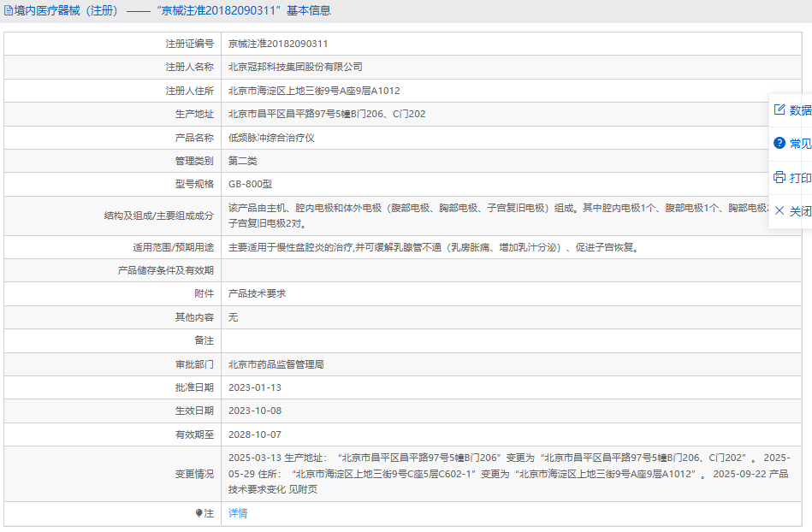Viewport: 812px width, 532px height.
Task: Click the blue question mark icon beside 常见
Action: point(779,143)
